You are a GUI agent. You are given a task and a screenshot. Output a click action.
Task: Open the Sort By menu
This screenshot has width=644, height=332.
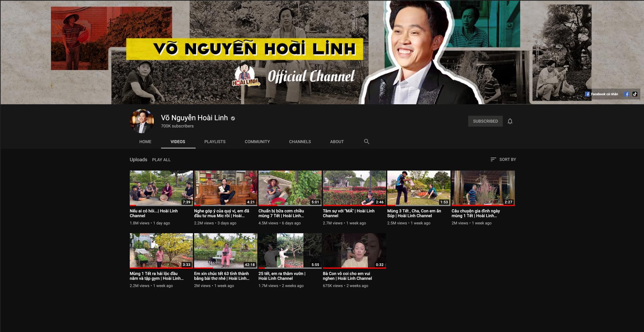(503, 160)
